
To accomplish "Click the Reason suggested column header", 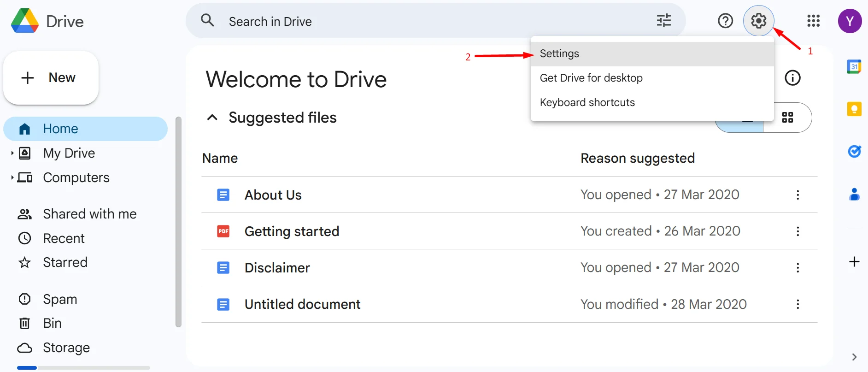I will (x=638, y=158).
